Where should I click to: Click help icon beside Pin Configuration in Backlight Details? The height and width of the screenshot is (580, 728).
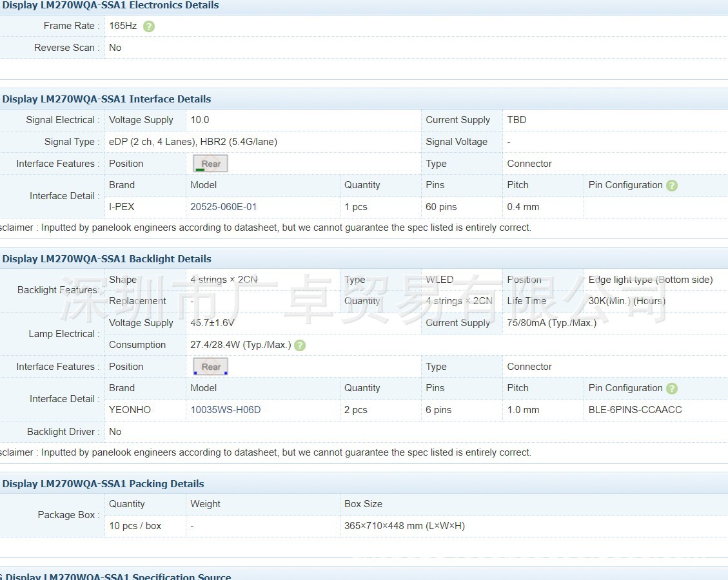[671, 389]
